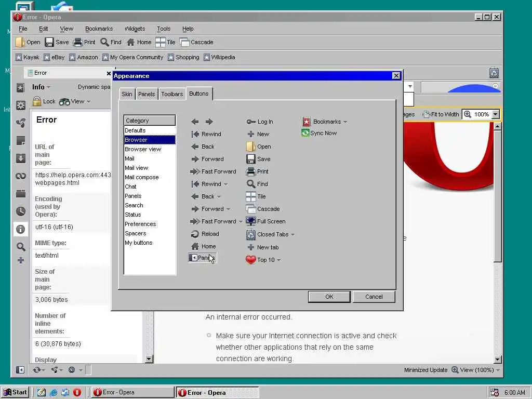Switch to the Toolbars tab
The height and width of the screenshot is (399, 532).
point(172,94)
